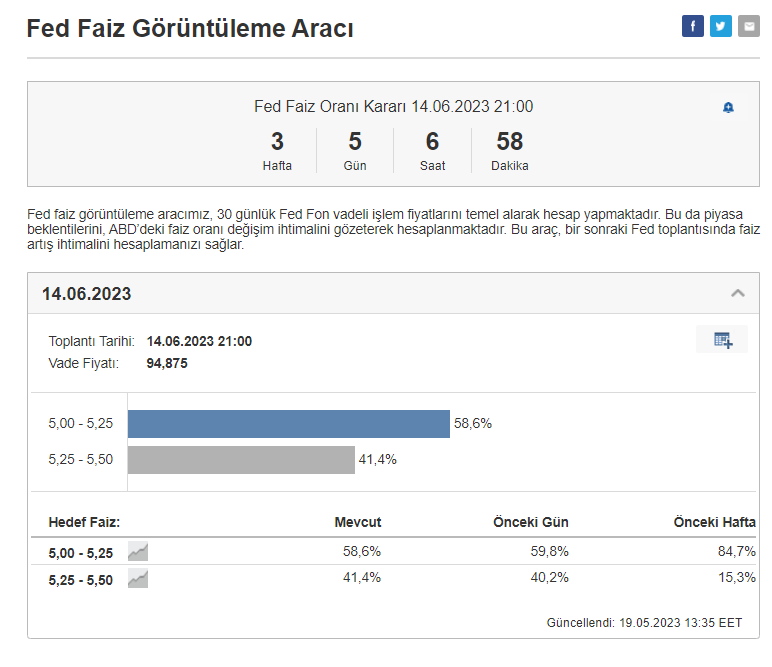772x667 pixels.
Task: Collapse the 14.06.2023 section with the chevron
Action: (738, 293)
